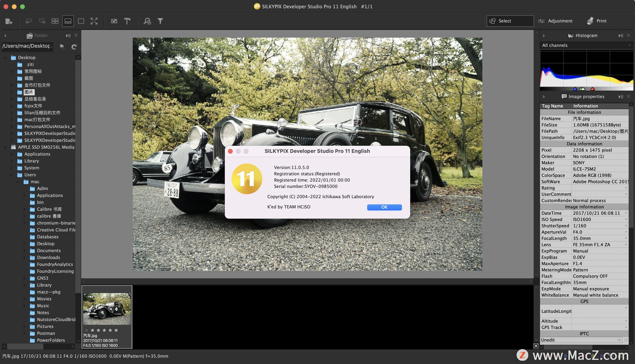Select the 图片 folder in tree
The image size is (635, 364).
[29, 92]
